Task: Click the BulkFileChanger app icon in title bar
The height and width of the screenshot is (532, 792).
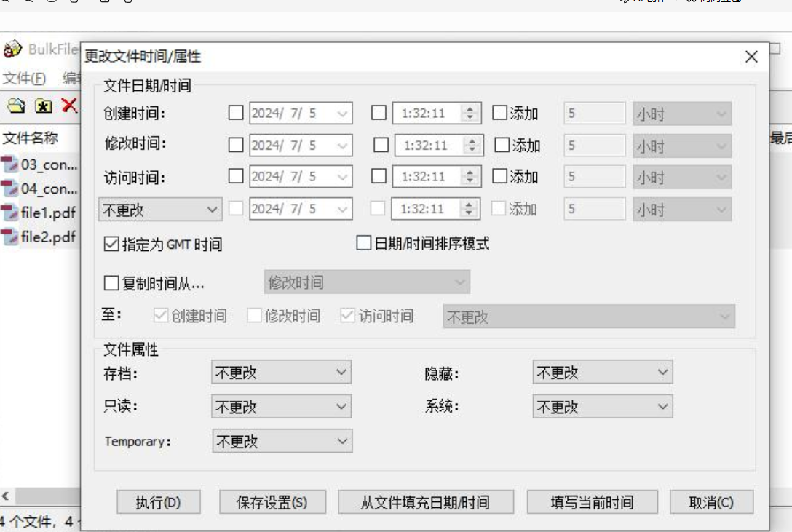Action: pos(12,49)
